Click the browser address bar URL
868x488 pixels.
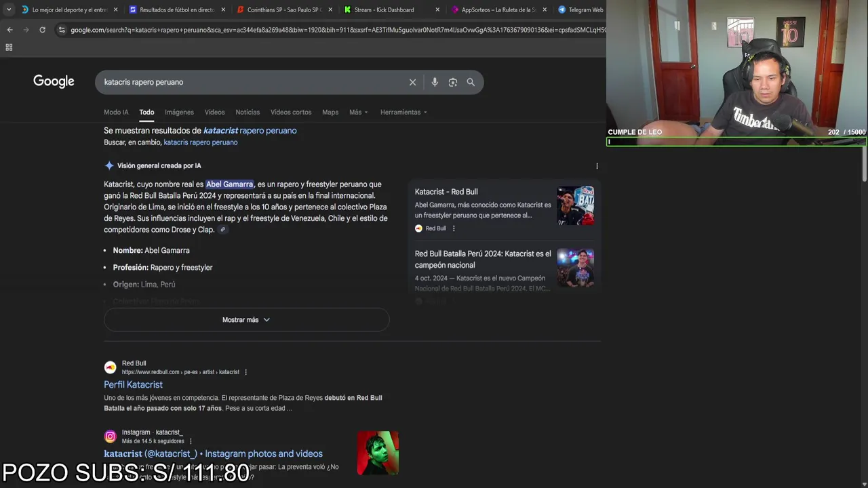click(x=338, y=30)
